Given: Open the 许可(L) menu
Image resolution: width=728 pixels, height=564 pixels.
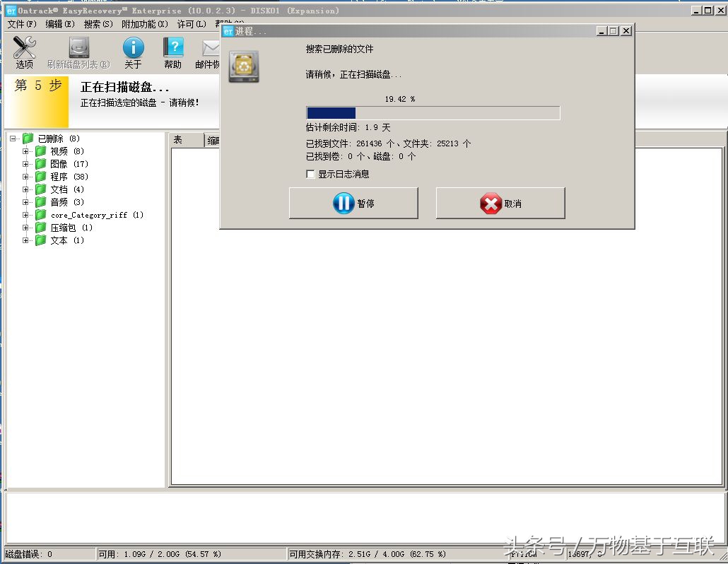Looking at the screenshot, I should point(192,24).
